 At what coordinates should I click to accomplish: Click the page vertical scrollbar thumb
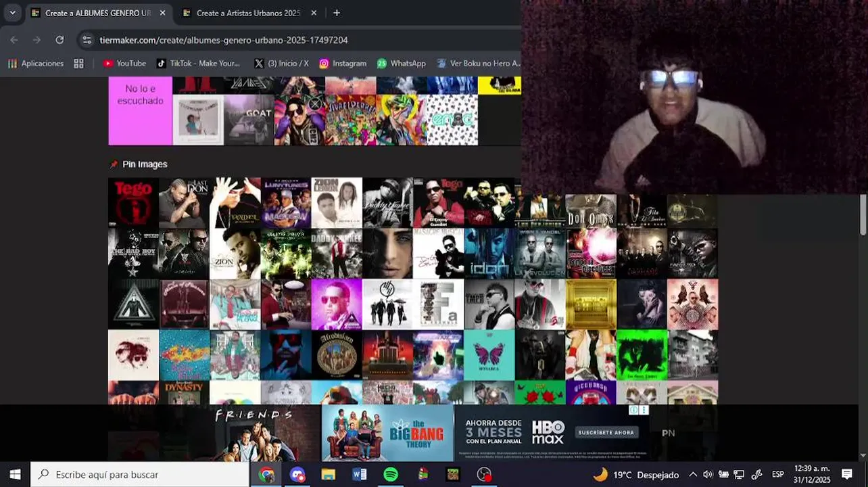pyautogui.click(x=863, y=214)
